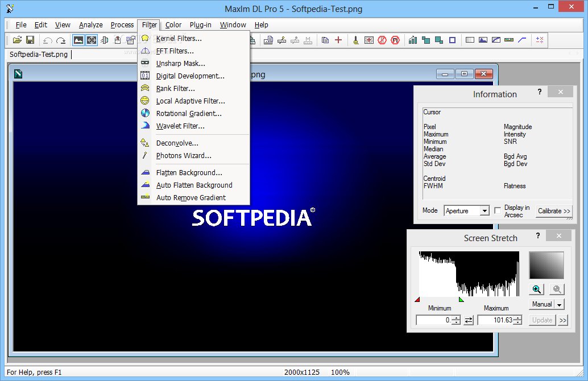Viewport: 588px width, 381px height.
Task: Open the Mode Aperture dropdown
Action: tap(485, 211)
